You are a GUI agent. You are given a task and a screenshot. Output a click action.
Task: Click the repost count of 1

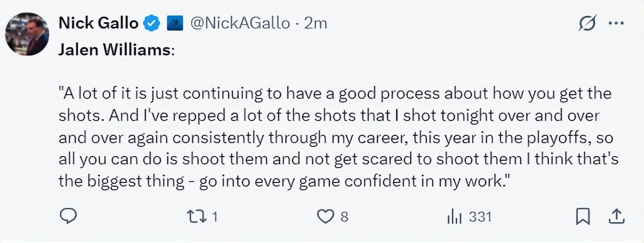(214, 216)
